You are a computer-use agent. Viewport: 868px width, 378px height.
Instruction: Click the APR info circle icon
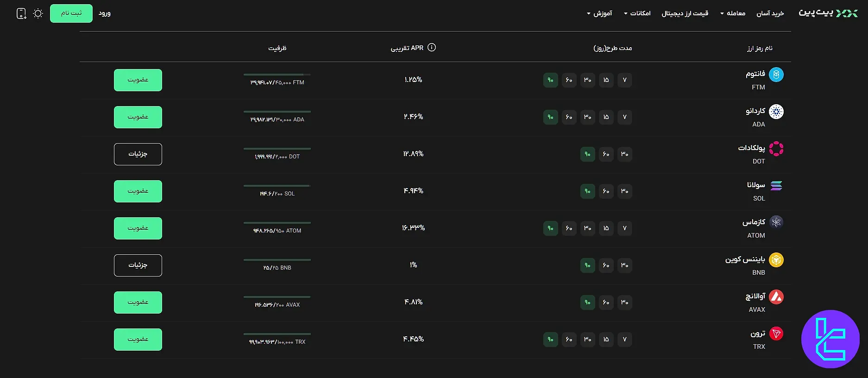(432, 47)
